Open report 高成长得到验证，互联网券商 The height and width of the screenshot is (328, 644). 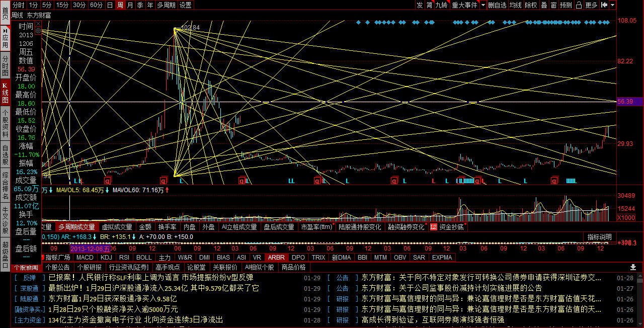[x=433, y=319]
